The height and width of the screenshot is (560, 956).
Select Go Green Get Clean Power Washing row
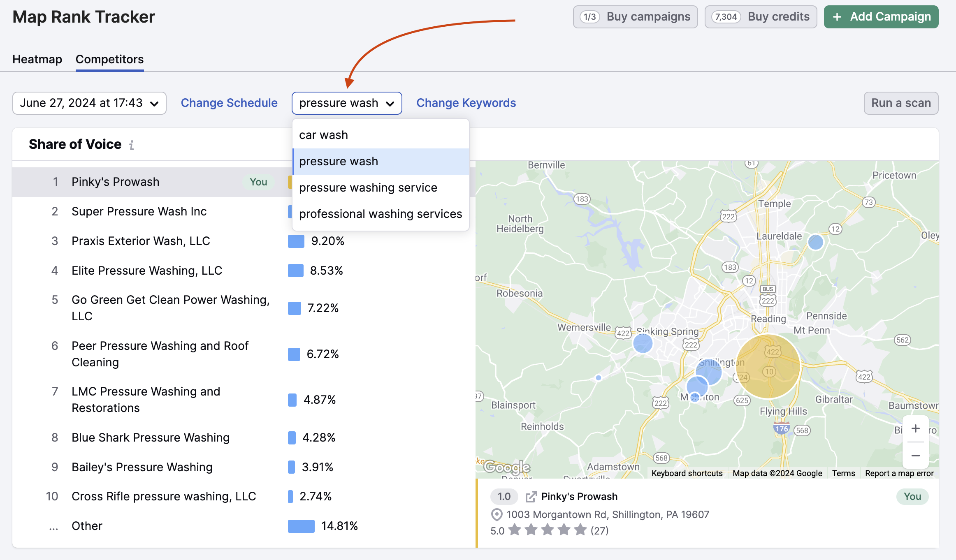[x=244, y=308]
